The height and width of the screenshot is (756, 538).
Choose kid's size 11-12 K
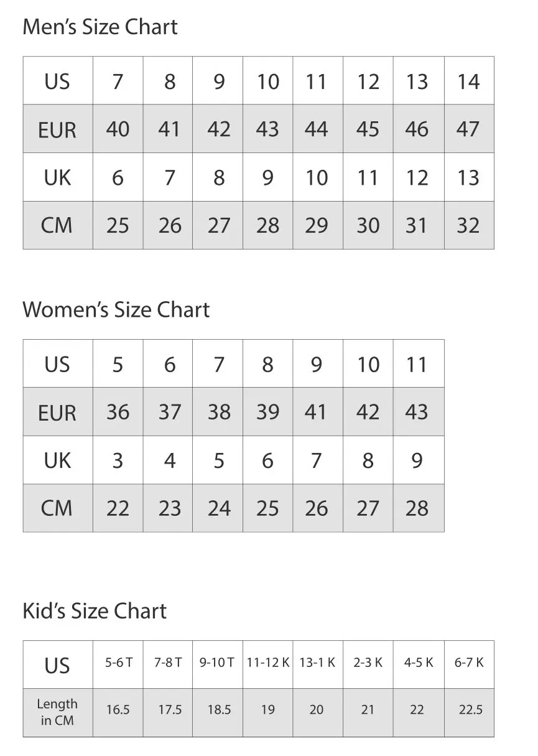[x=268, y=663]
